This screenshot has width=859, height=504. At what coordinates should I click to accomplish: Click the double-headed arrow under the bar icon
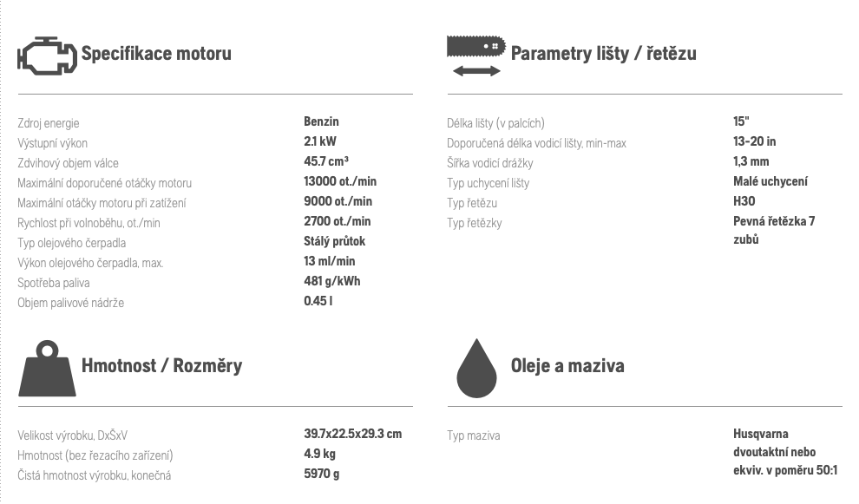476,70
